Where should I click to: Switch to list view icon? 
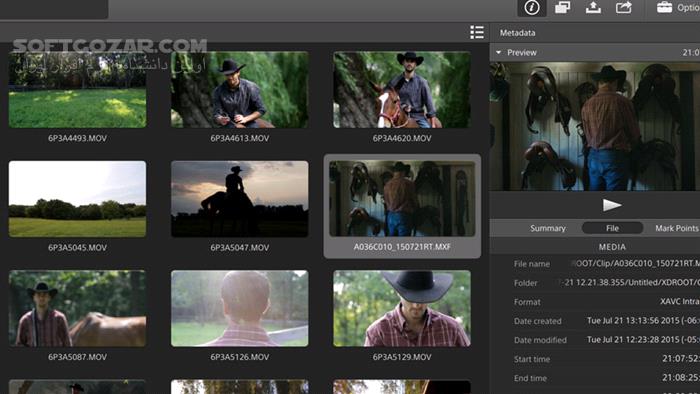coord(477,32)
